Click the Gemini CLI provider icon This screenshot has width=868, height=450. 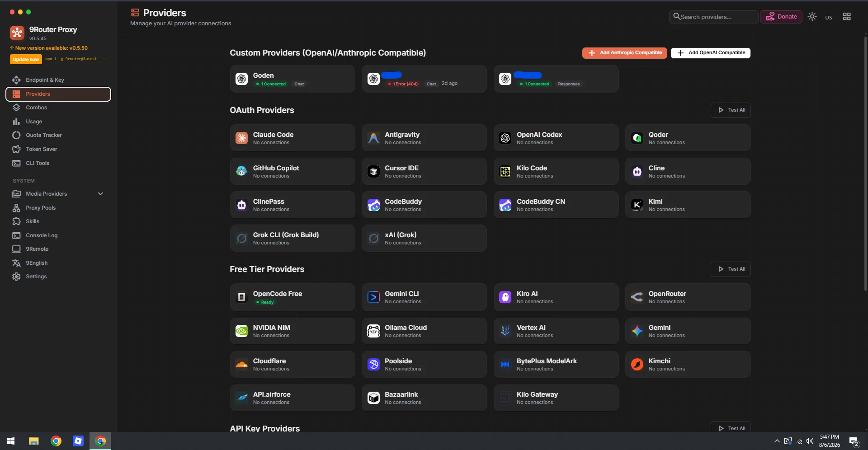pos(373,297)
